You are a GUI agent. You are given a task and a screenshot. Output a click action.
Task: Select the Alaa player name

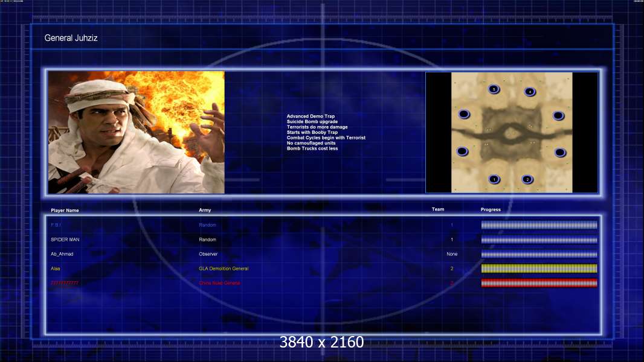pos(56,268)
